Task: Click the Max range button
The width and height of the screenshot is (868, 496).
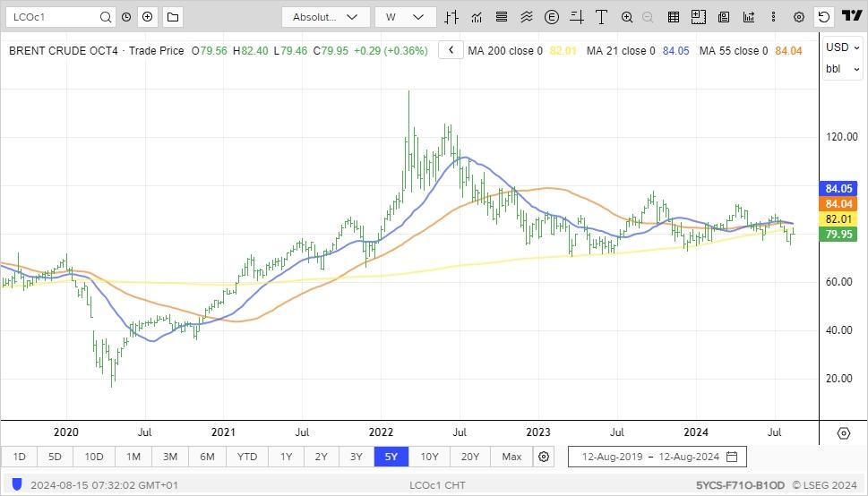Action: coord(511,457)
